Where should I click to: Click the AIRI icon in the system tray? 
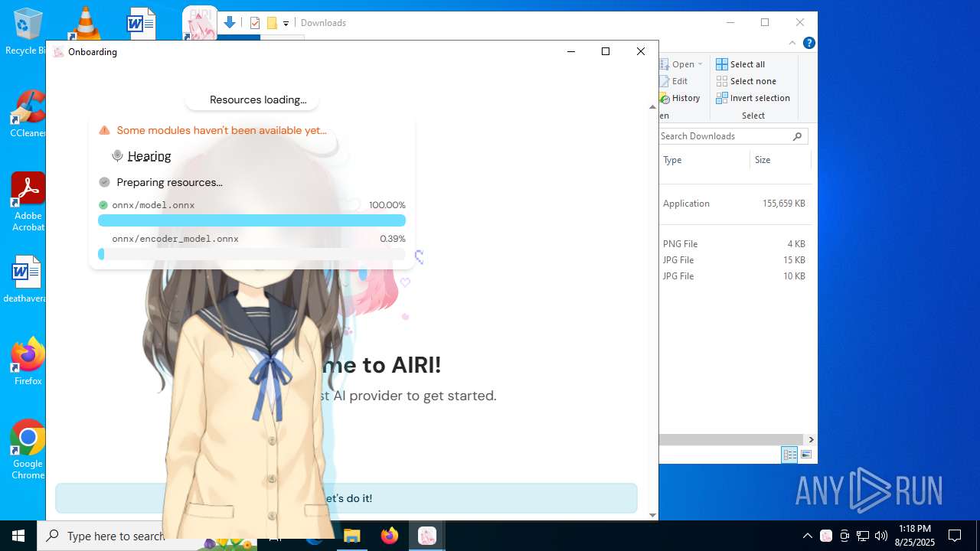pos(826,536)
